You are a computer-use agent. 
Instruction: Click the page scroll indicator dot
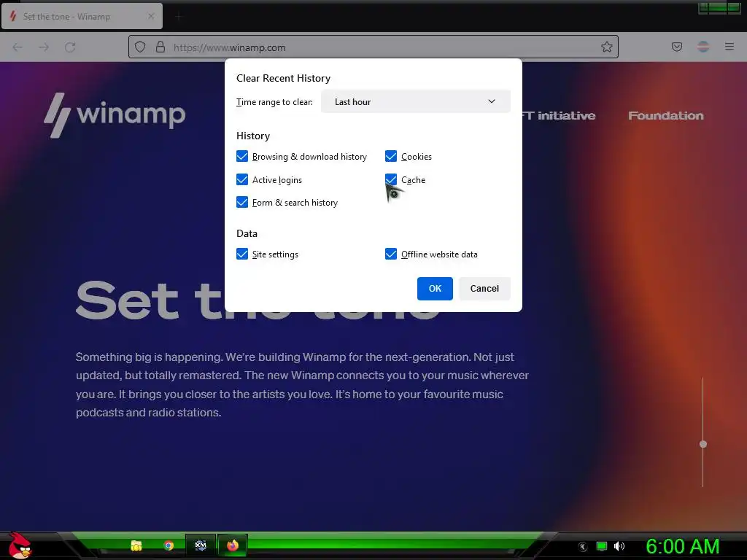703,444
